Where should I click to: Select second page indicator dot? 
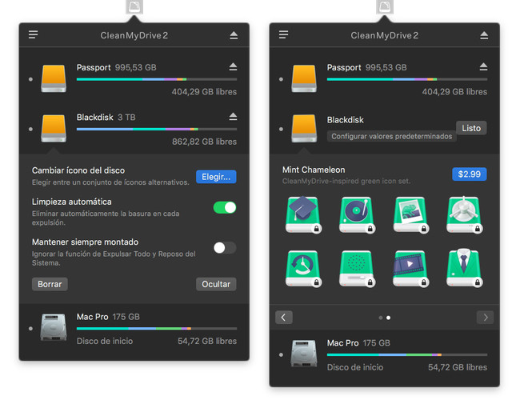pyautogui.click(x=388, y=318)
